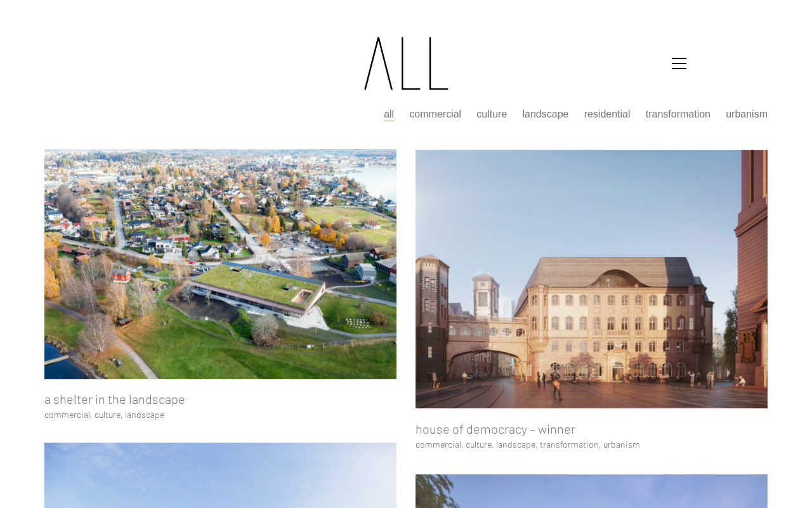
Task: Open 'a shelter in the landscape' title
Action: tap(115, 399)
